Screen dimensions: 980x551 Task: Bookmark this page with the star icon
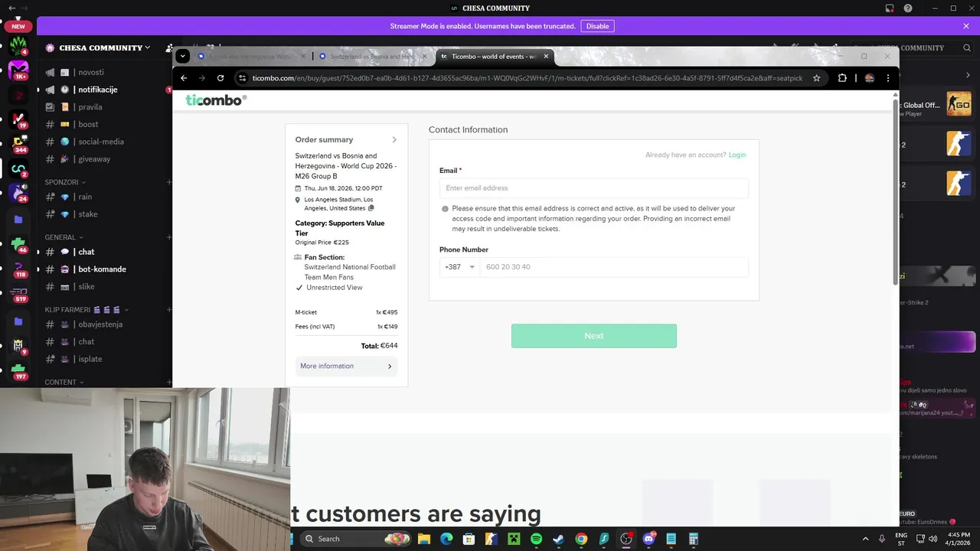tap(817, 78)
